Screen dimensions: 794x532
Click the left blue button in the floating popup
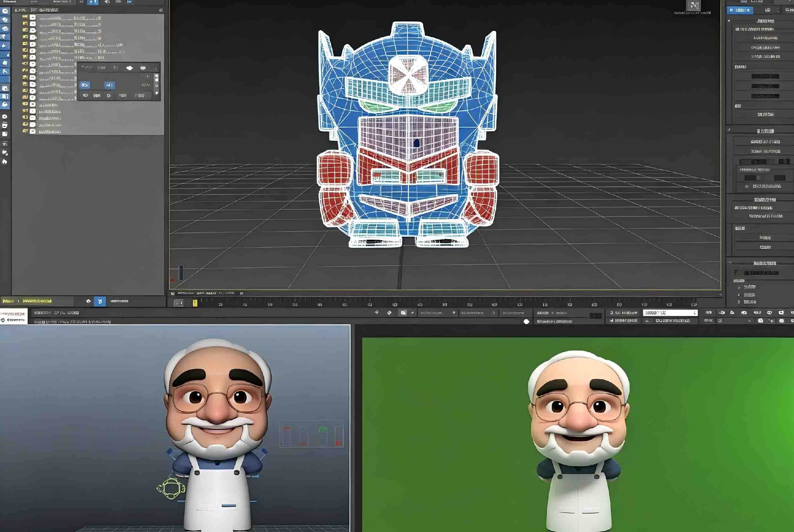tap(84, 85)
